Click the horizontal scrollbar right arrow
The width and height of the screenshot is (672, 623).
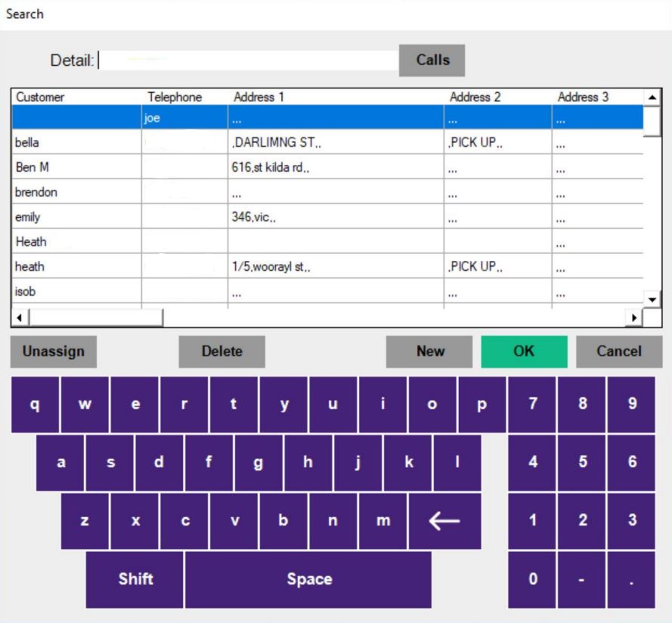[634, 318]
